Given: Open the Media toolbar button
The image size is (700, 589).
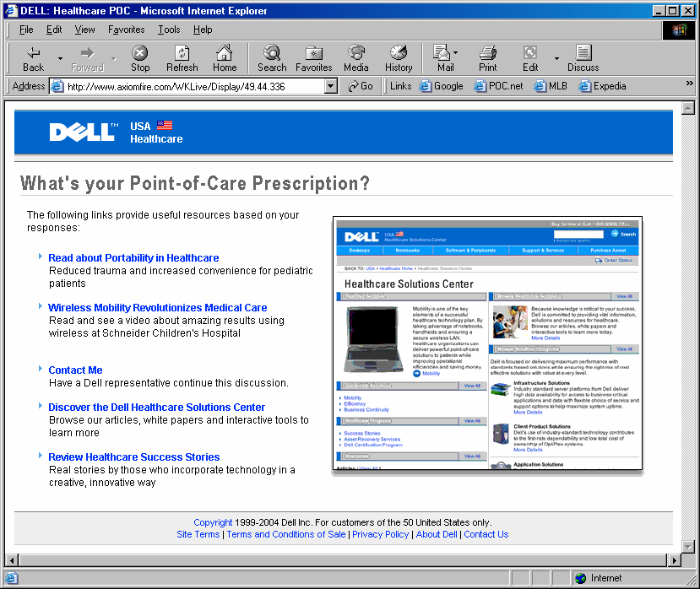Looking at the screenshot, I should click(x=355, y=59).
